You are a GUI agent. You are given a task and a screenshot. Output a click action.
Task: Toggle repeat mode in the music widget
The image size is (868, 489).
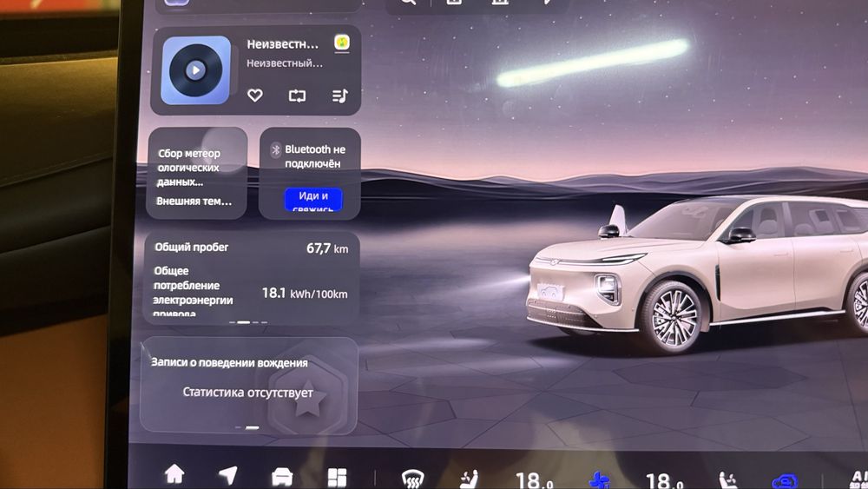pos(297,96)
